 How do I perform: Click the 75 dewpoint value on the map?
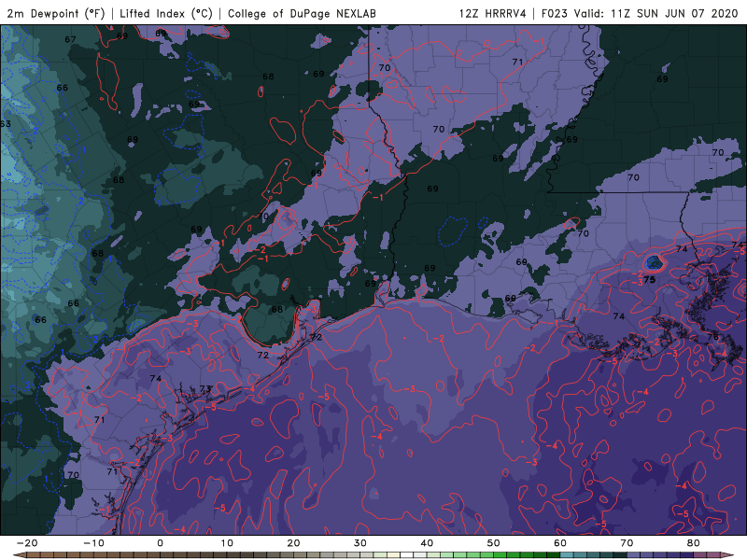649,279
